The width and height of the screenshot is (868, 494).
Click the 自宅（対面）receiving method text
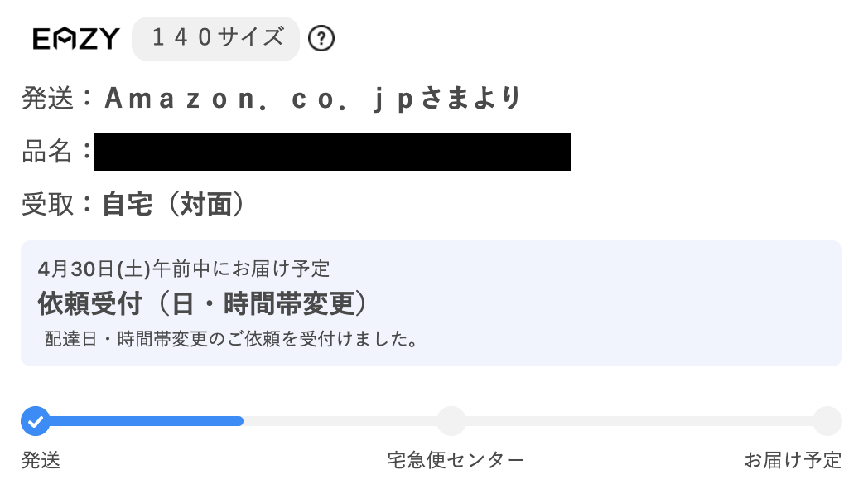(173, 205)
